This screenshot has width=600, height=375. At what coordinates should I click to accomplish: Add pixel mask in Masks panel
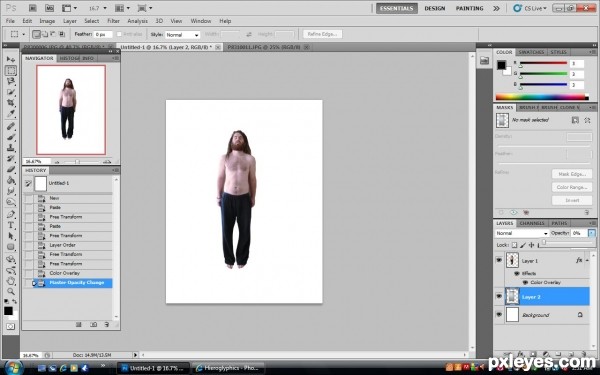575,120
